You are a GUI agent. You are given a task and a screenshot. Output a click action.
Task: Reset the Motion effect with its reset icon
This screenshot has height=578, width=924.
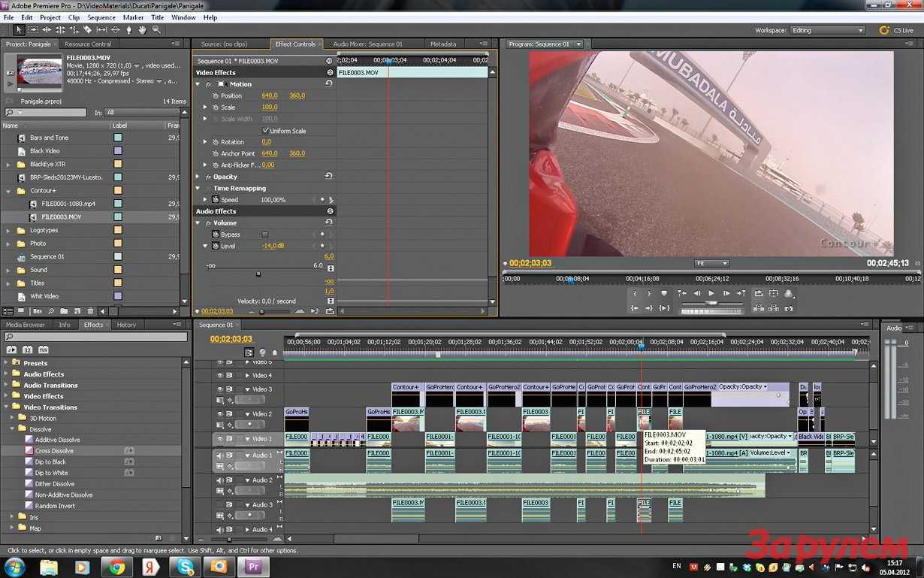click(x=329, y=83)
